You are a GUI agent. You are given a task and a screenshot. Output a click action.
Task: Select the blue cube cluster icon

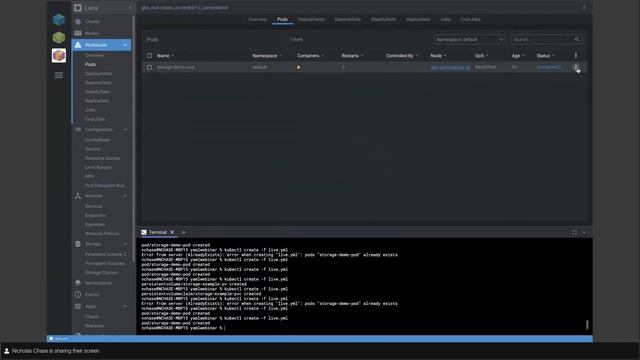click(x=59, y=20)
